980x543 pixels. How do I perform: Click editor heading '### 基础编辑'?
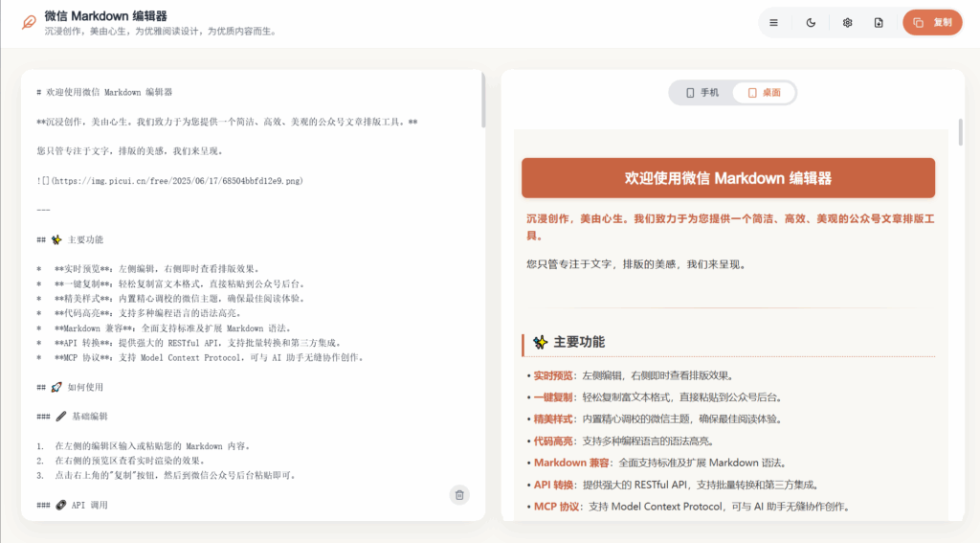click(72, 417)
